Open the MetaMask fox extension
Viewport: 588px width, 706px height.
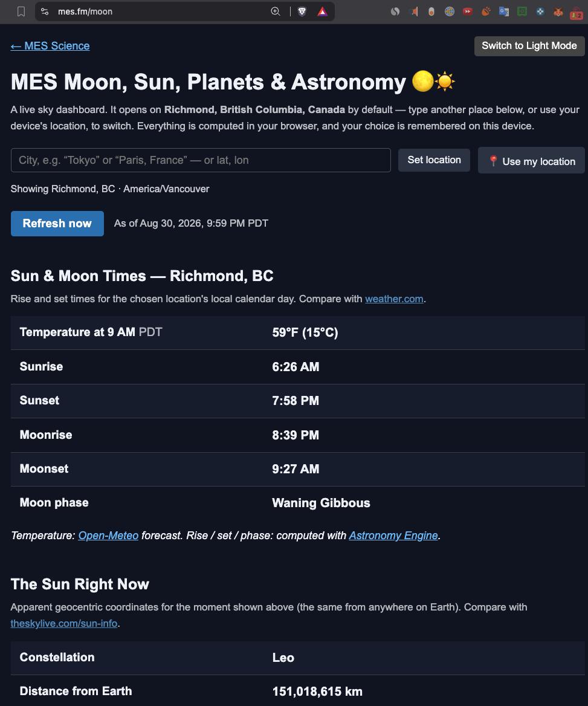tap(558, 11)
